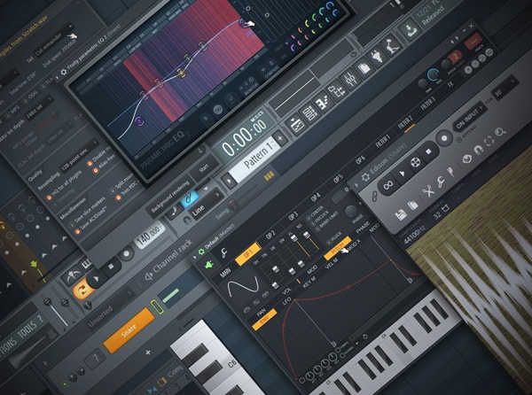Expand the arrow beside Default (Master) gear
The image size is (532, 395).
click(x=195, y=258)
